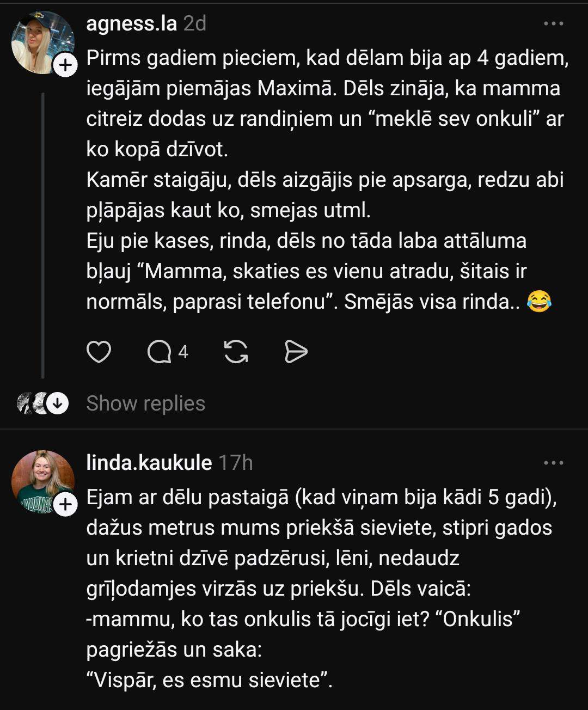This screenshot has width=588, height=710.
Task: Click the reply count number 4
Action: point(183,352)
